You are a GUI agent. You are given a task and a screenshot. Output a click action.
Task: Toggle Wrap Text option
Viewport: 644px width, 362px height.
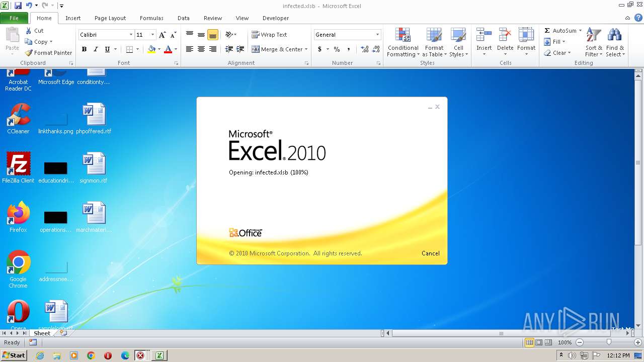tap(269, 35)
